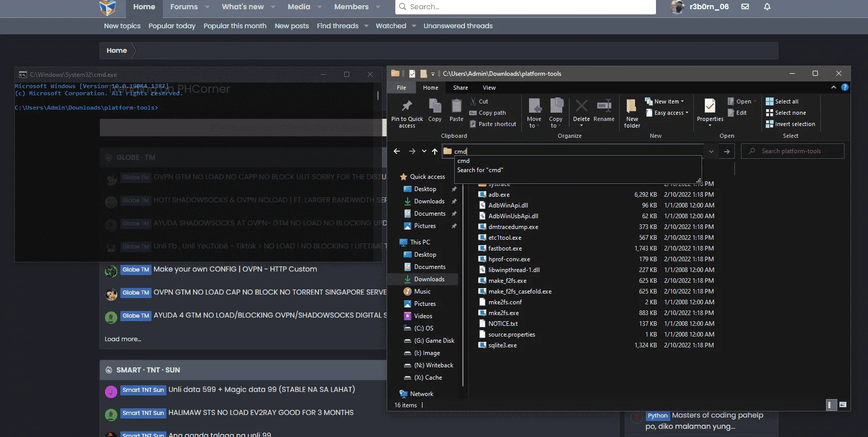868x437 pixels.
Task: Click the New topics link
Action: 122,26
